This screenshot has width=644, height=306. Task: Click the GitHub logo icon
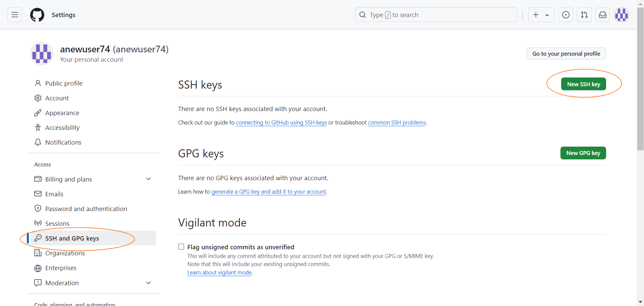click(37, 15)
